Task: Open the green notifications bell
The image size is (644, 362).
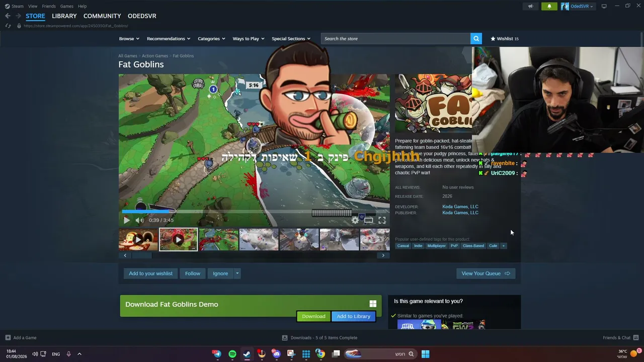Action: (549, 6)
